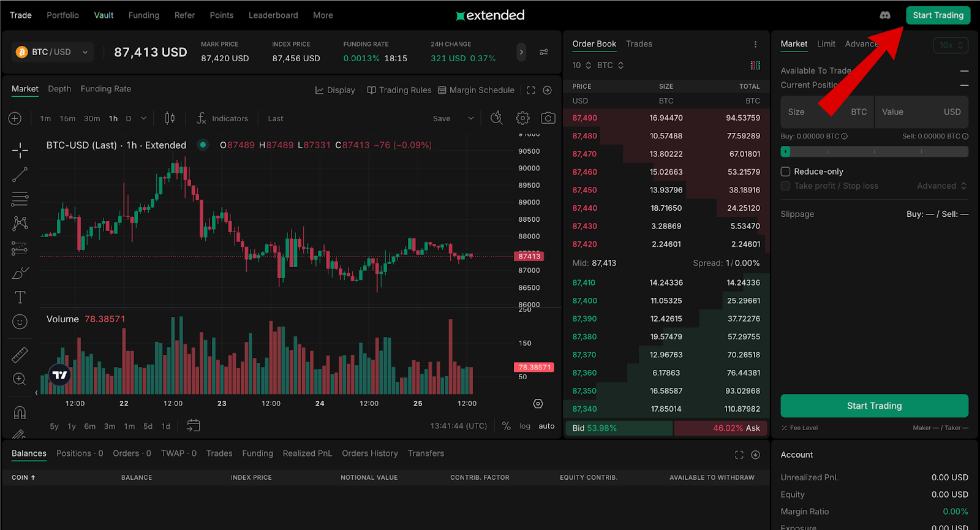The width and height of the screenshot is (980, 530).
Task: Click the TradingView logo badge
Action: coord(60,375)
